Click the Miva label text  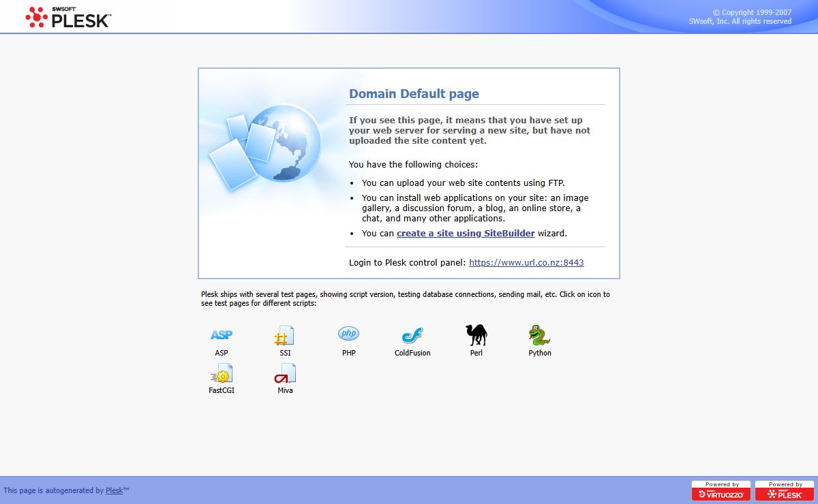point(285,390)
